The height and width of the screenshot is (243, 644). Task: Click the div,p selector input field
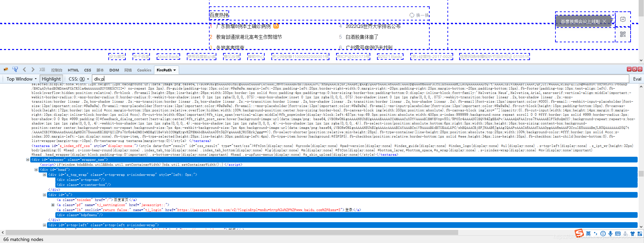361,79
